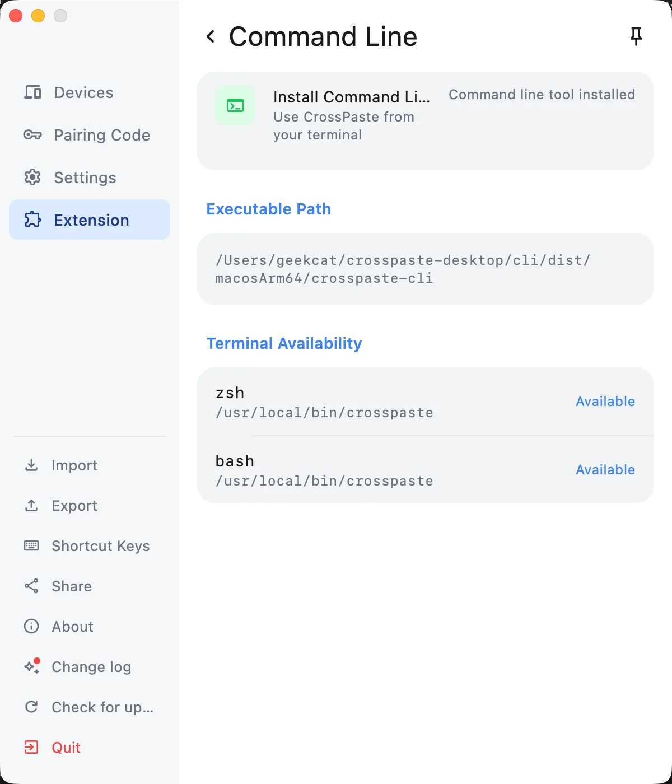Go back using the chevron arrow
The image size is (672, 784).
click(211, 37)
